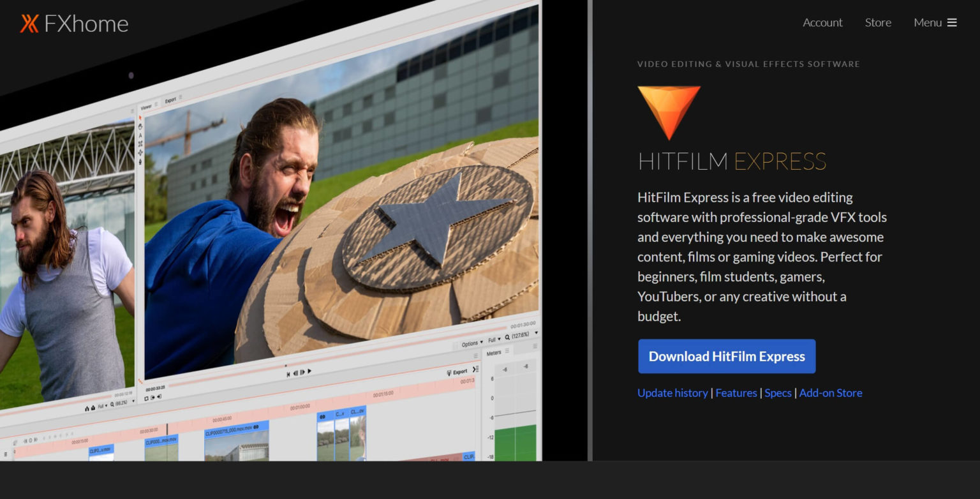Open the viewer Full quality dropdown
980x499 pixels.
point(494,339)
